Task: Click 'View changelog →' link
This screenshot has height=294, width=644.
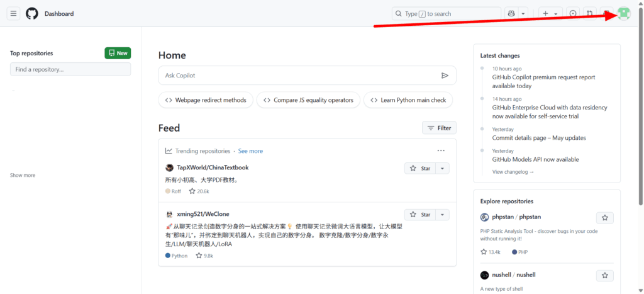Action: (x=513, y=172)
